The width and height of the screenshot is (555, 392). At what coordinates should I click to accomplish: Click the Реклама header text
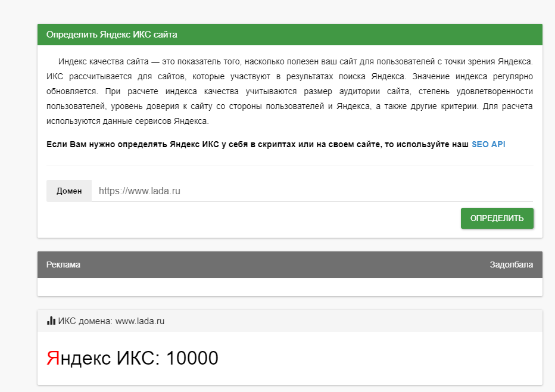coord(63,265)
